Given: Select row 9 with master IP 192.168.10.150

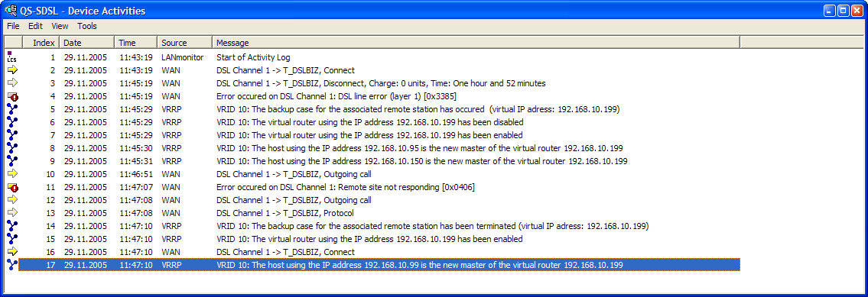Looking at the screenshot, I should (x=379, y=161).
